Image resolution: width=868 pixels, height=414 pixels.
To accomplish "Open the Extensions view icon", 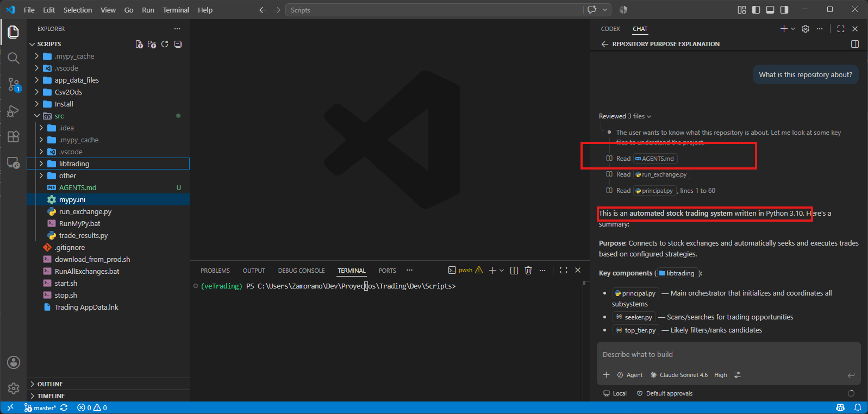I will (x=14, y=136).
